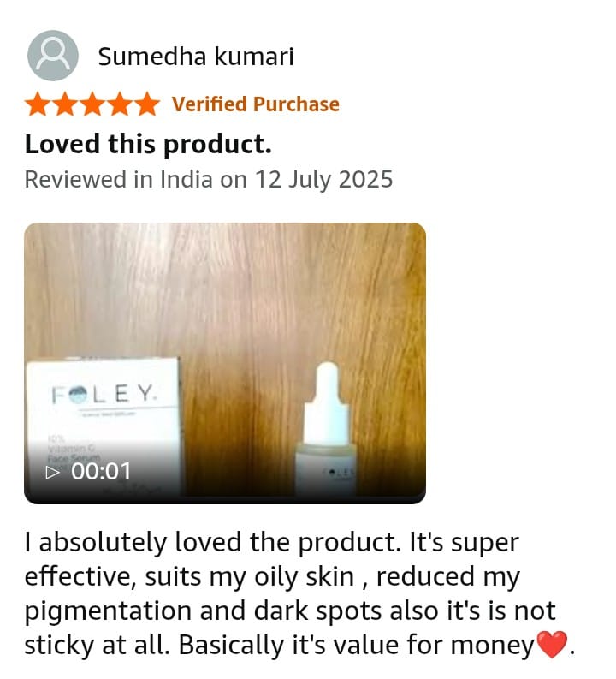This screenshot has height=679, width=616.
Task: Click the 00:01 video duration label
Action: click(101, 472)
